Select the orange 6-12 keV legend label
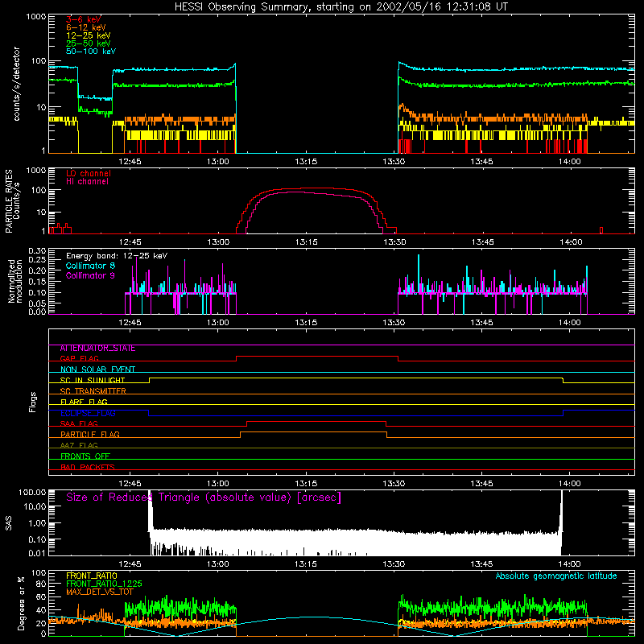Screen dimensions: 644x644 point(86,27)
